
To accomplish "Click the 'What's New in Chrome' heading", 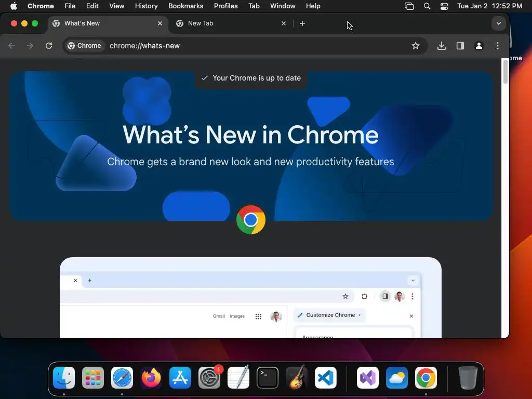I will click(x=251, y=135).
